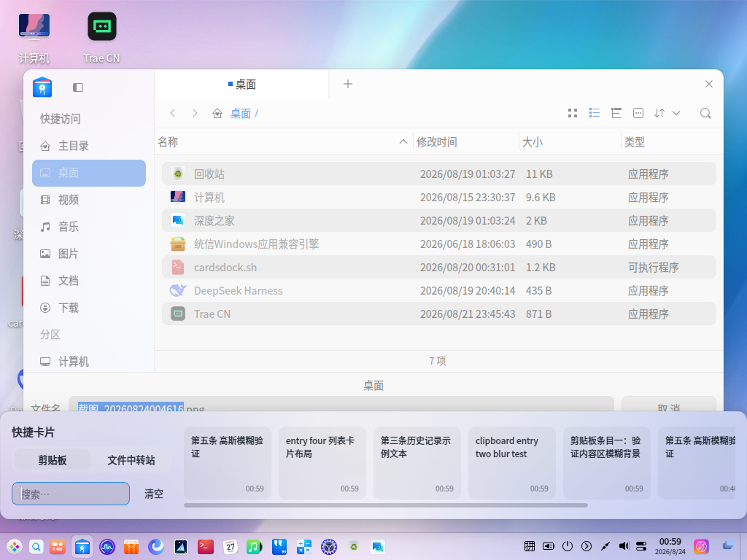The image size is (747, 560).
Task: Open 下载 in the sidebar
Action: click(x=89, y=308)
